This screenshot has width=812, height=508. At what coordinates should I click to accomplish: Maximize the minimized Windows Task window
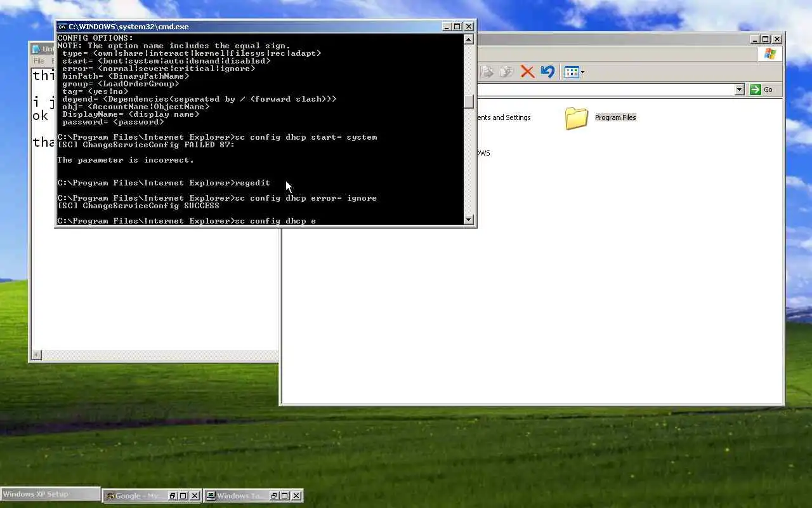click(285, 496)
